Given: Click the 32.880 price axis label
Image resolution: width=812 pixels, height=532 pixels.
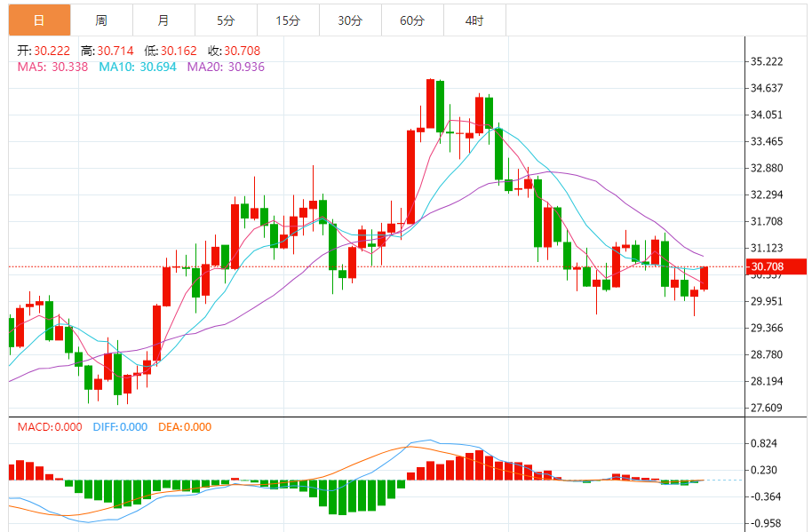Looking at the screenshot, I should point(767,168).
